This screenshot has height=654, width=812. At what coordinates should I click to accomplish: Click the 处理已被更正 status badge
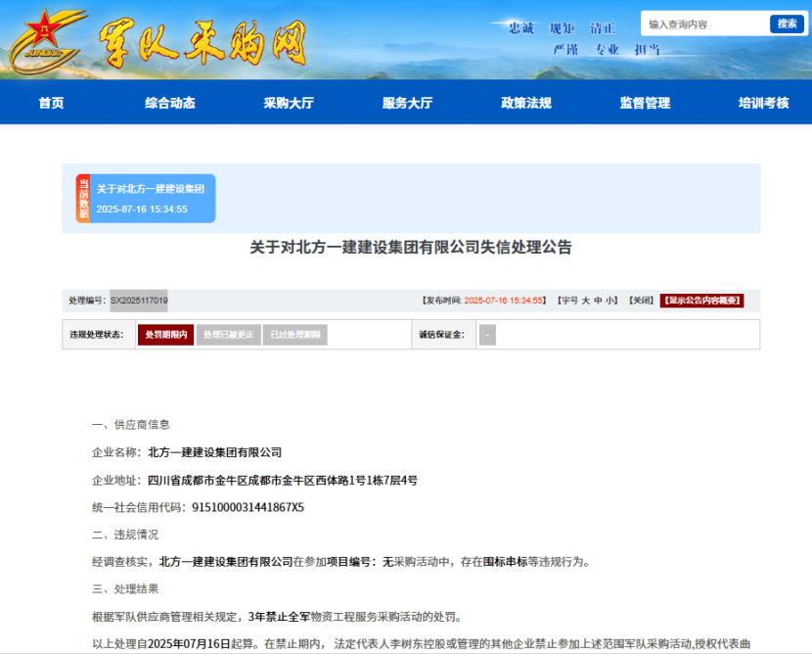[x=228, y=335]
